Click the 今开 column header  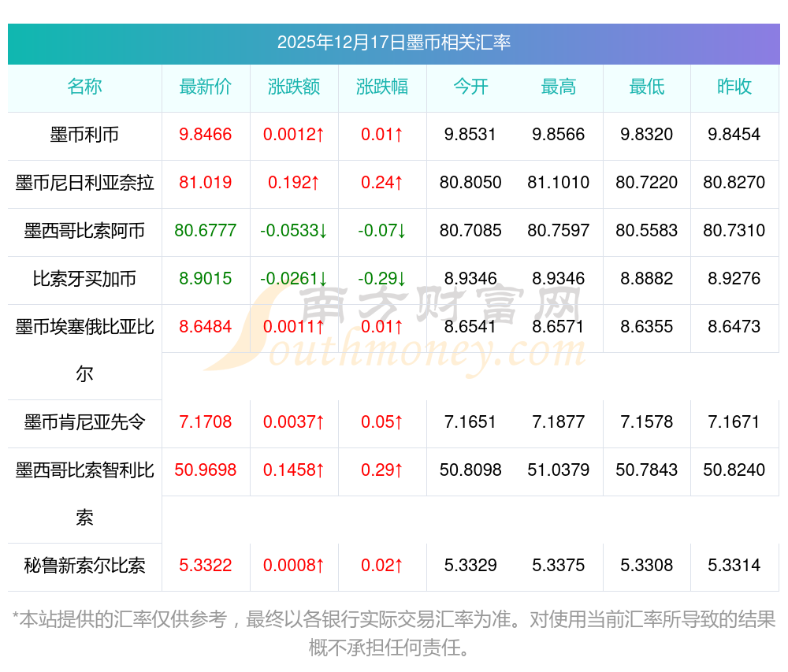click(x=470, y=87)
